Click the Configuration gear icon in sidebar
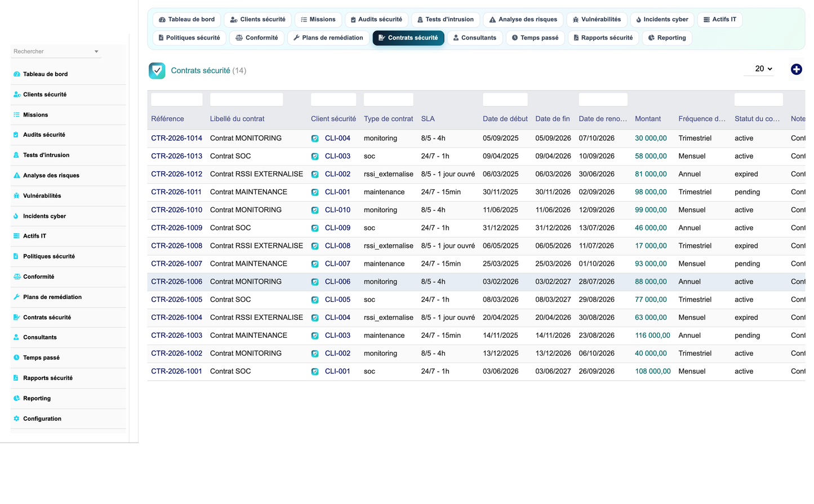 pos(17,419)
